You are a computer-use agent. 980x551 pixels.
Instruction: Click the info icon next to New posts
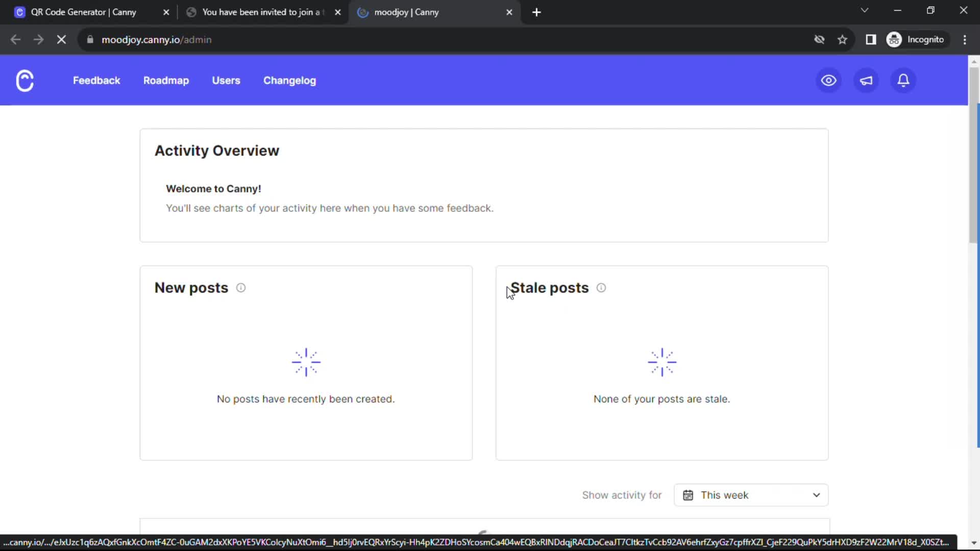coord(240,288)
